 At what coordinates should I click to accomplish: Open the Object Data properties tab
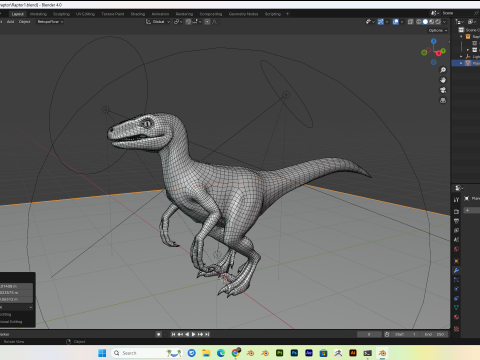click(x=456, y=308)
